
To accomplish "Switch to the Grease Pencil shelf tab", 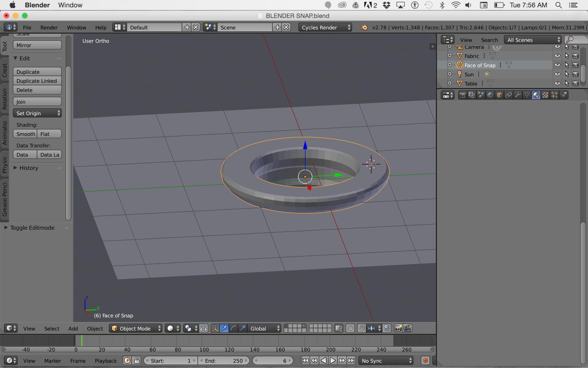I will pos(5,199).
